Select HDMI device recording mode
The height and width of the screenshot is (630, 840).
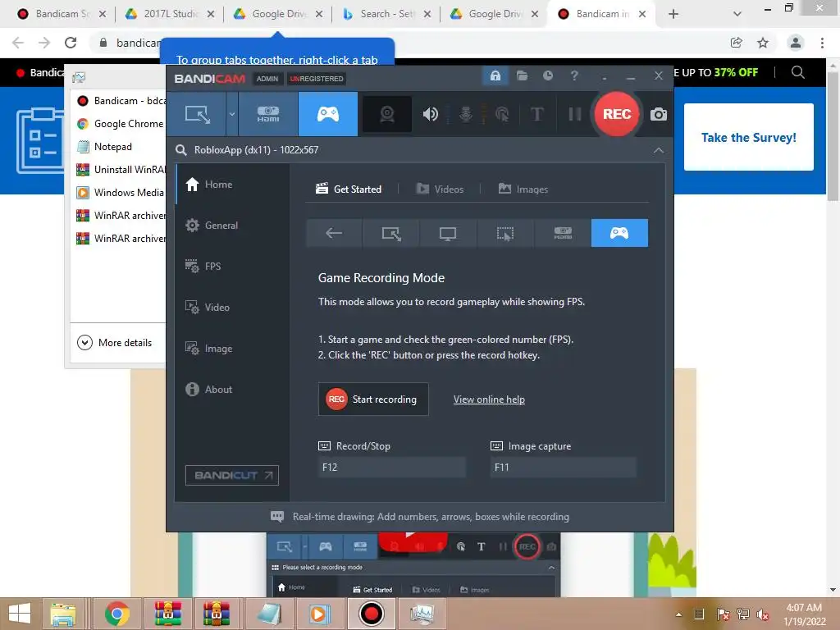pyautogui.click(x=268, y=114)
